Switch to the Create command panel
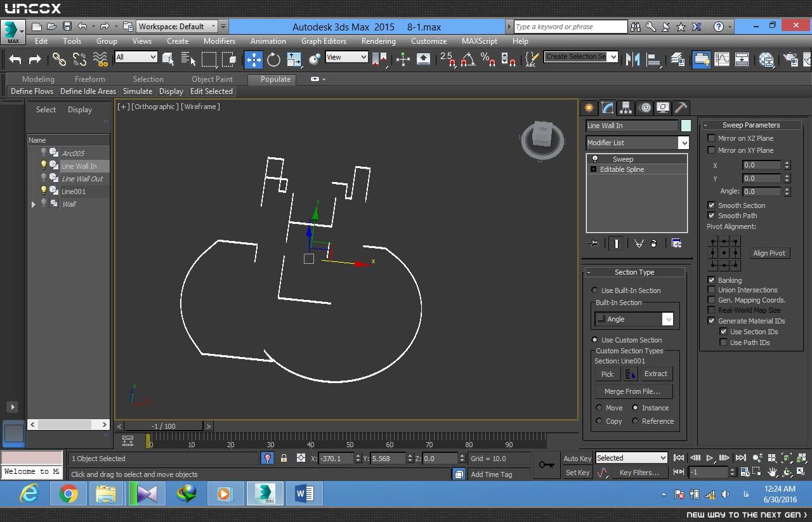The width and height of the screenshot is (812, 522). coord(589,107)
